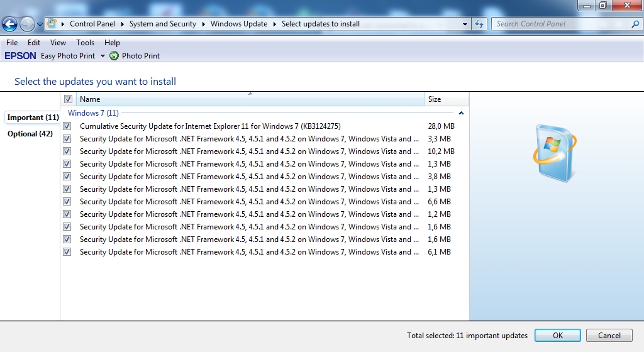Click the Photo Print toolbar label
Screen dimensions: 644x352
click(141, 56)
